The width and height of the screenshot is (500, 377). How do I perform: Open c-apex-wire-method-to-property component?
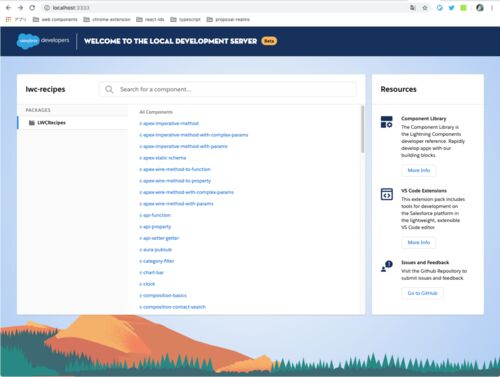click(x=175, y=181)
